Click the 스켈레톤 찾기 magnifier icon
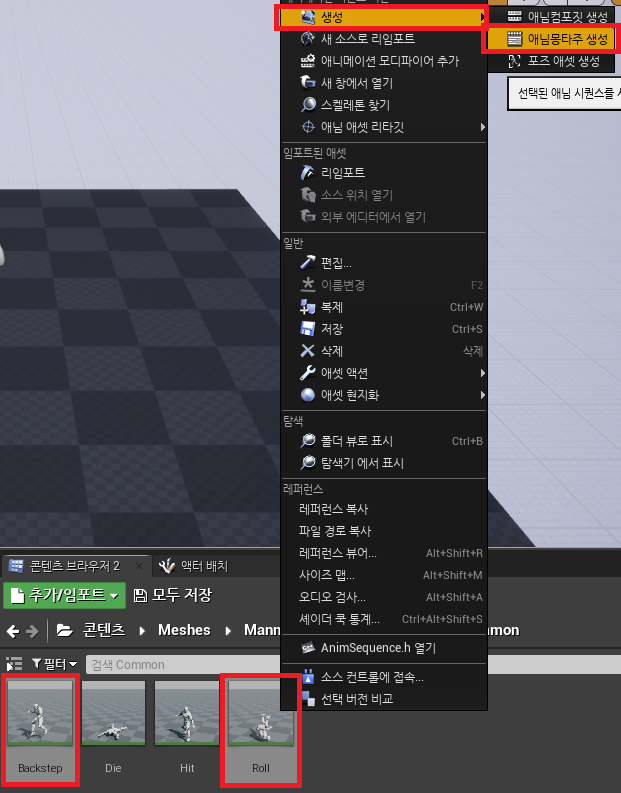 (308, 105)
